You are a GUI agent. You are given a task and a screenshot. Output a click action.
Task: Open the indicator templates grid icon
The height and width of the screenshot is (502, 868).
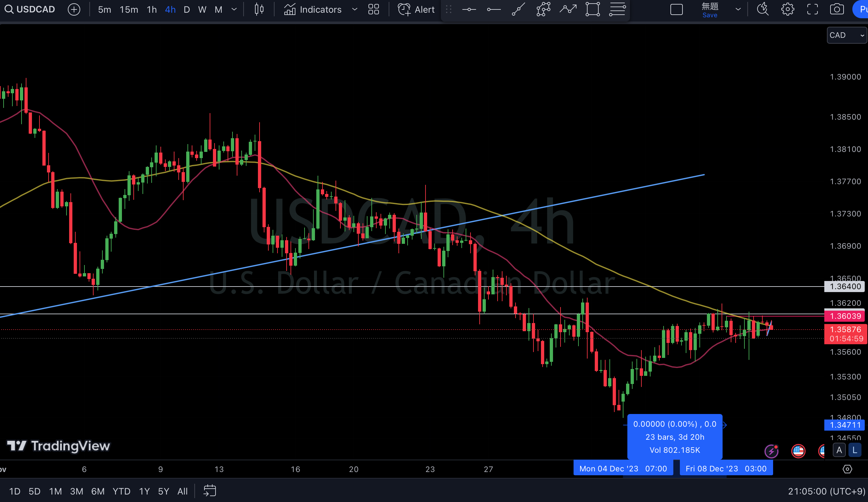(x=373, y=9)
